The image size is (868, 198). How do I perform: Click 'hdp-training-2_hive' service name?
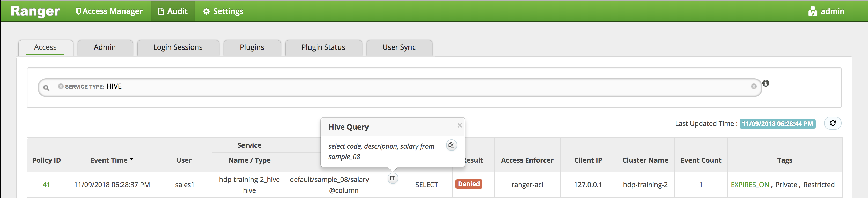[249, 179]
